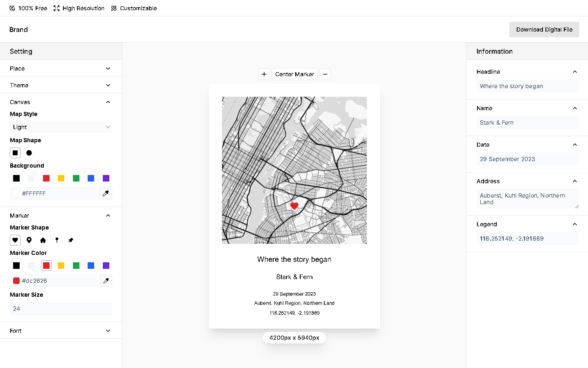588x368 pixels.
Task: Collapse the Headline section in Information panel
Action: click(x=575, y=71)
